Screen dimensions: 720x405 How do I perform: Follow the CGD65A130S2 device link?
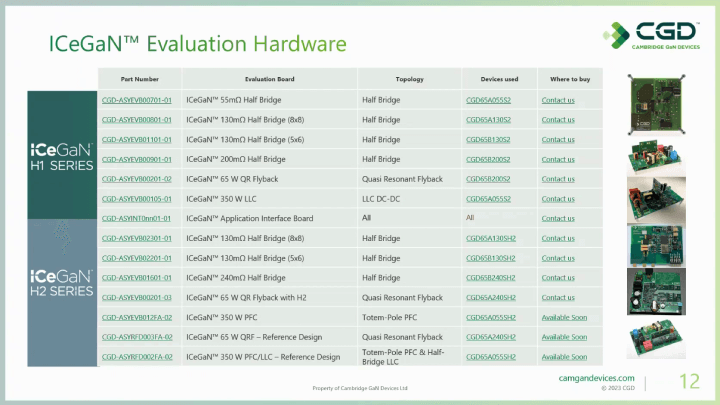point(488,119)
